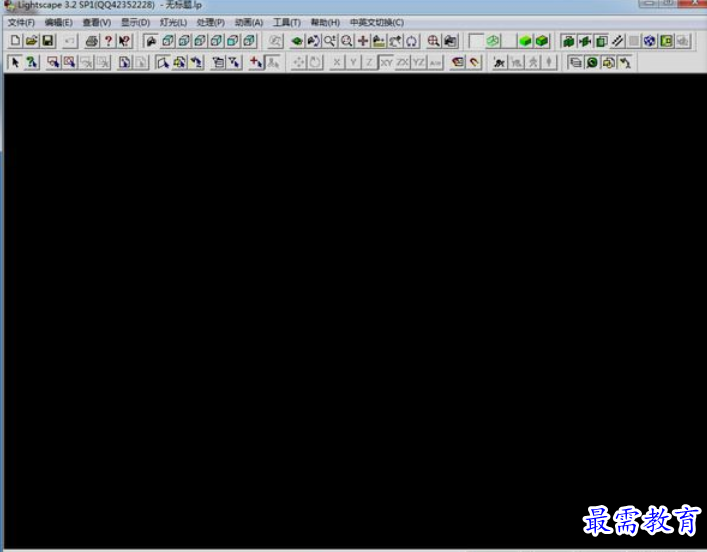Viewport: 707px width, 552px height.
Task: Click the Aim constraint button
Action: click(x=435, y=62)
